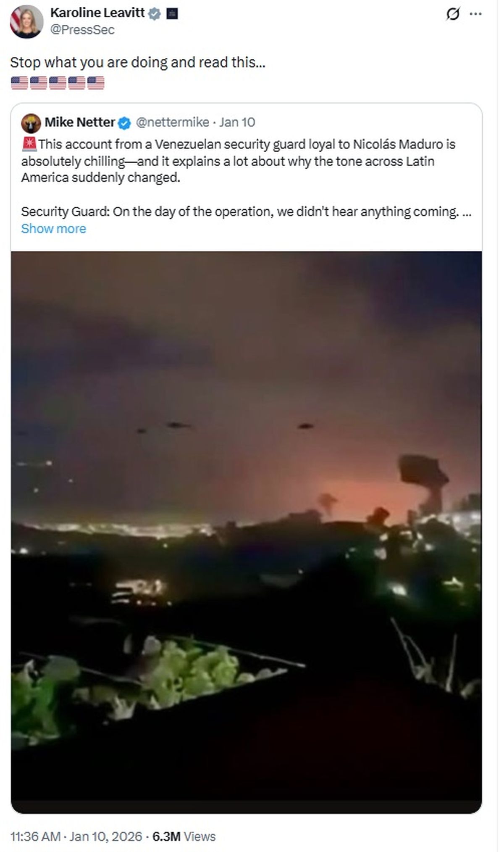504x852 pixels.
Task: Click the Karoline Leavitt display name
Action: pyautogui.click(x=97, y=13)
